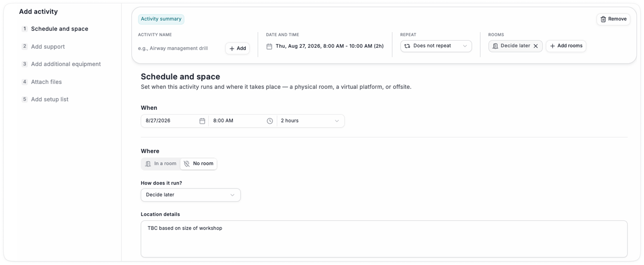The width and height of the screenshot is (644, 265).
Task: Open the How does it run dropdown
Action: [x=190, y=195]
